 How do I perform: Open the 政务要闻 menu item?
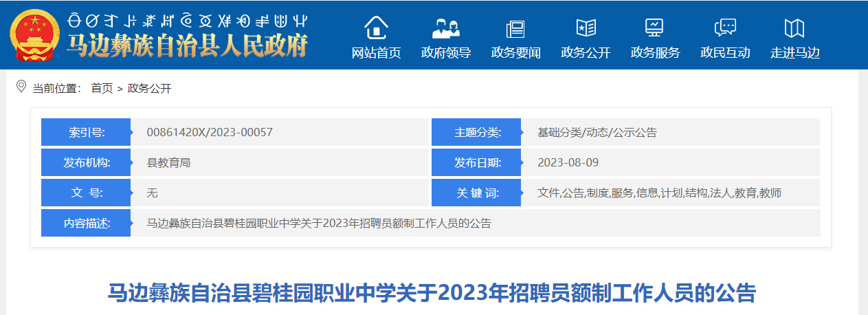(515, 53)
